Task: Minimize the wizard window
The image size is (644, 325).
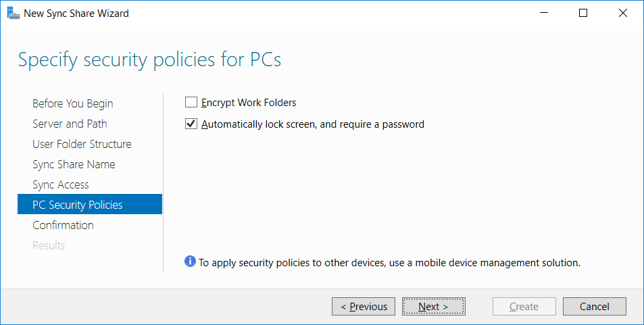Action: (545, 13)
